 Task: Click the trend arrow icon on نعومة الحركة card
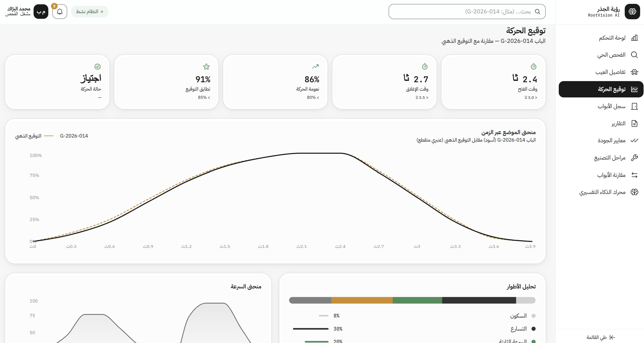(x=315, y=66)
